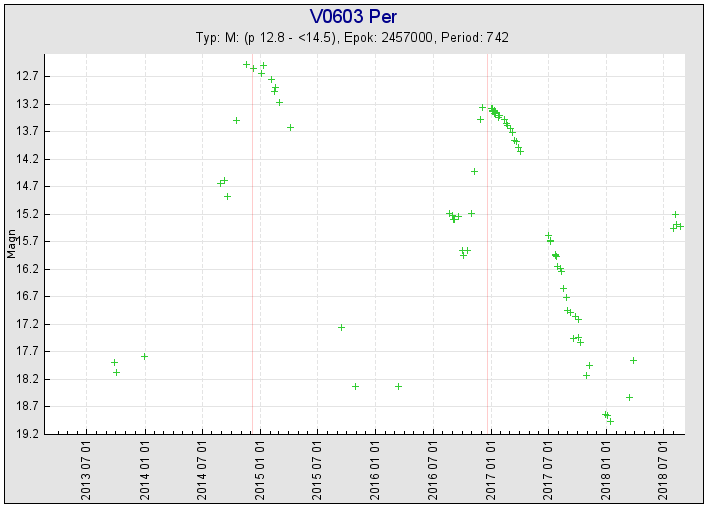Select the green point at 14.4 in late 2016

[474, 171]
